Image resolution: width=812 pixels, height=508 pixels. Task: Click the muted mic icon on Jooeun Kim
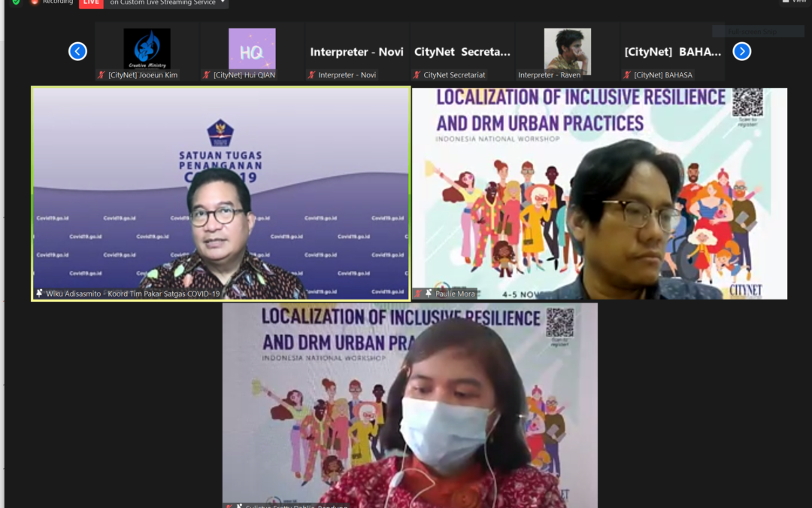[101, 75]
